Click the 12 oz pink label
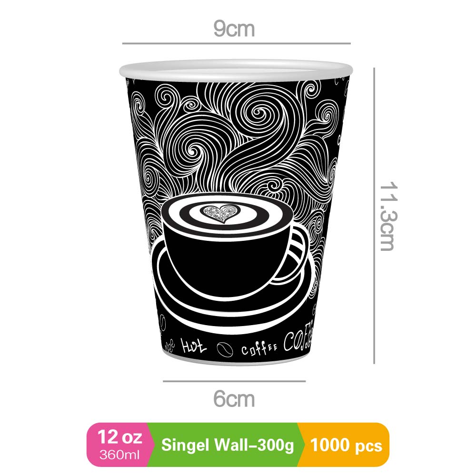This screenshot has height=476, width=476. click(x=119, y=445)
